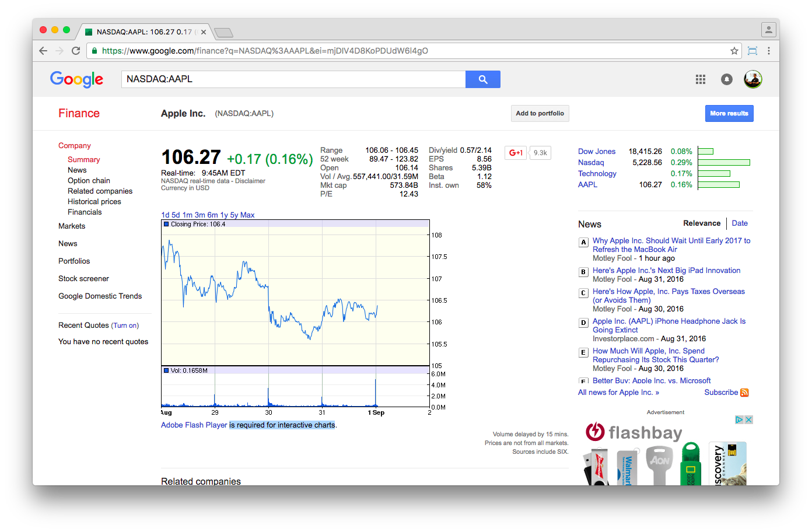Screen dimensions: 812x532
Task: Open the Company section in sidebar
Action: point(75,146)
